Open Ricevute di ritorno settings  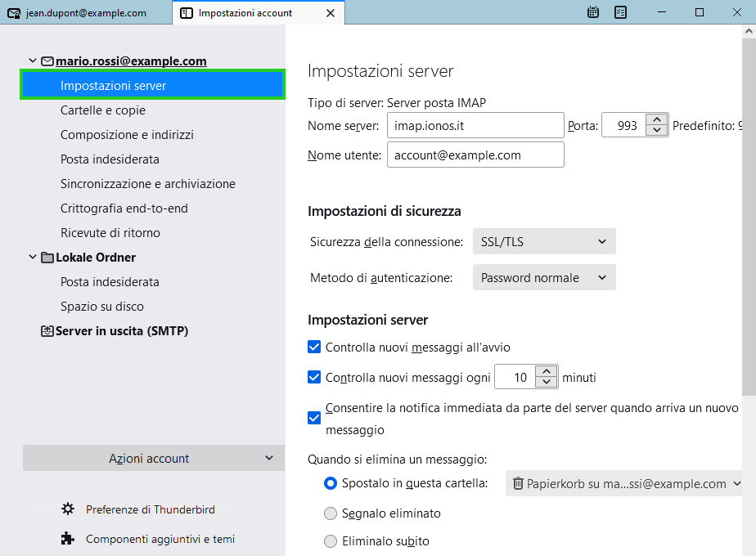[110, 233]
